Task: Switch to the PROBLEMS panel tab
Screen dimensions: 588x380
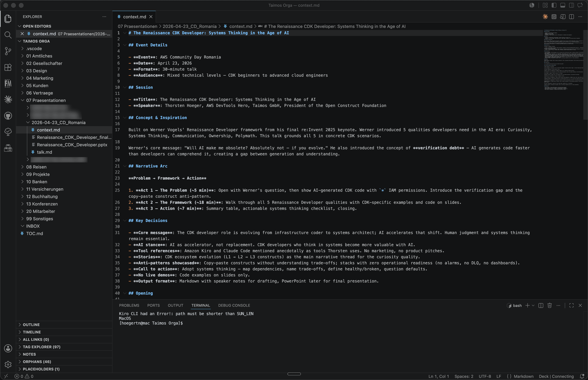Action: [x=129, y=306]
